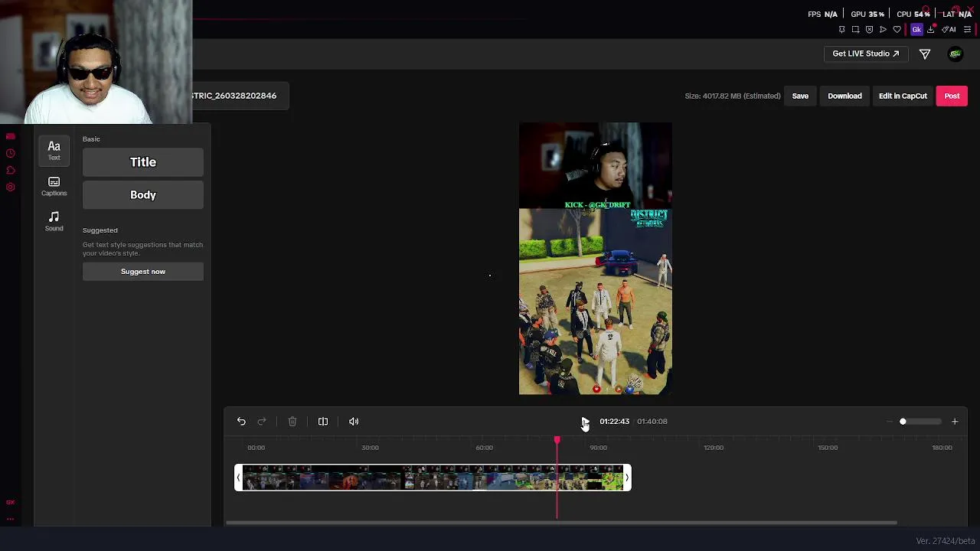Open the AI assistant icon
The image size is (980, 551).
pyautogui.click(x=949, y=30)
